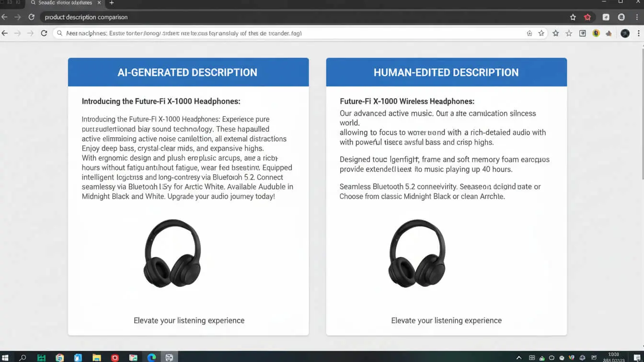Click 'Midnight Black and White. Upgrade your audio journey today!' line
The width and height of the screenshot is (644, 362).
[x=178, y=196]
